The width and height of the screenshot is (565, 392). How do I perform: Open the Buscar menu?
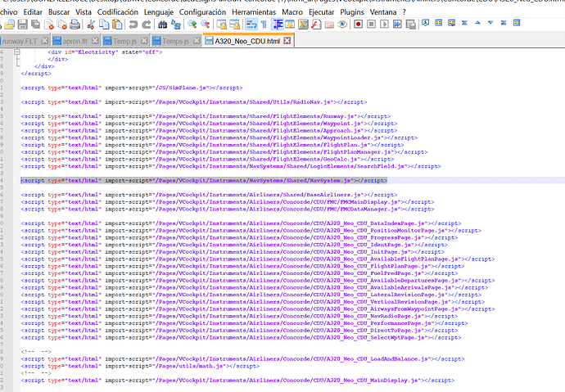[59, 12]
